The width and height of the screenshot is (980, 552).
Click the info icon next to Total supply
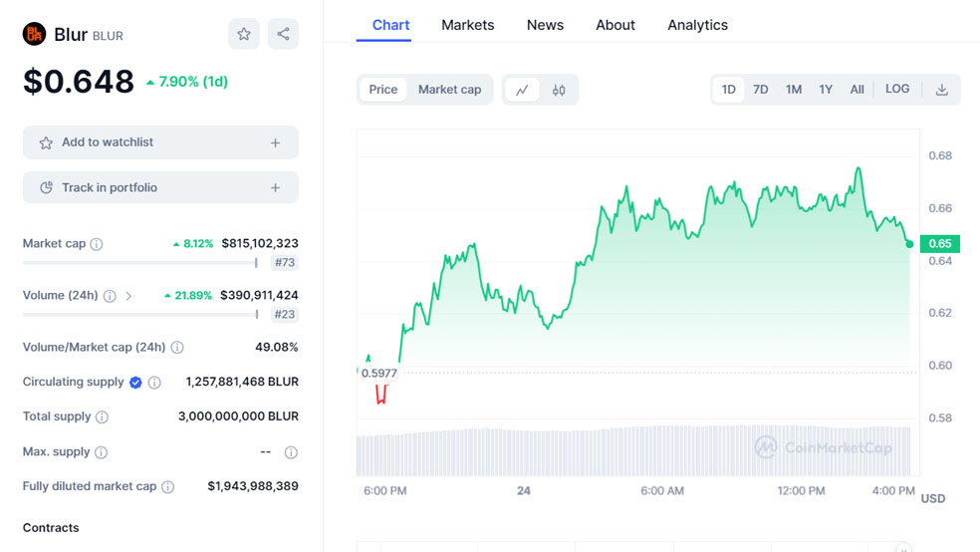tap(102, 416)
